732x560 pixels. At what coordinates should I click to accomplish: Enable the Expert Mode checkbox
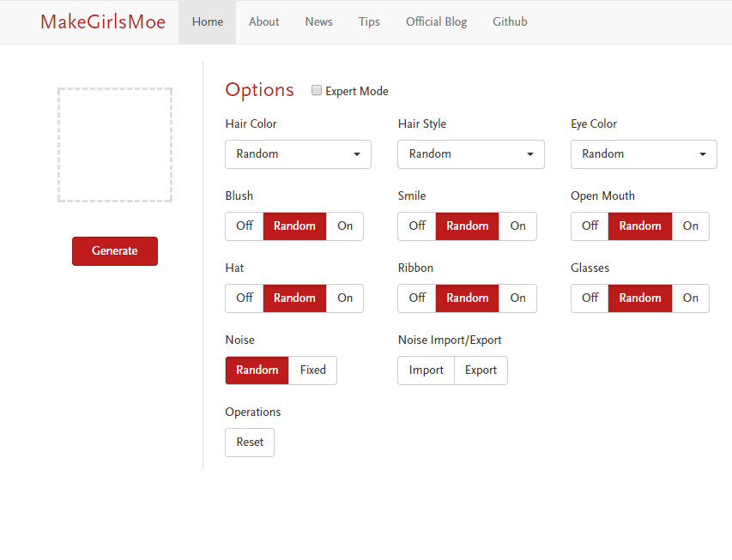point(317,91)
